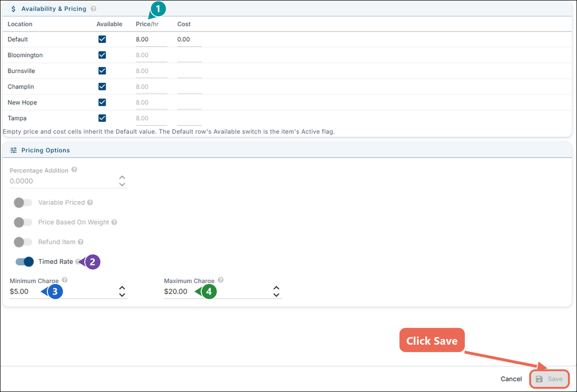Open the Maximum Charge help icon

(221, 280)
